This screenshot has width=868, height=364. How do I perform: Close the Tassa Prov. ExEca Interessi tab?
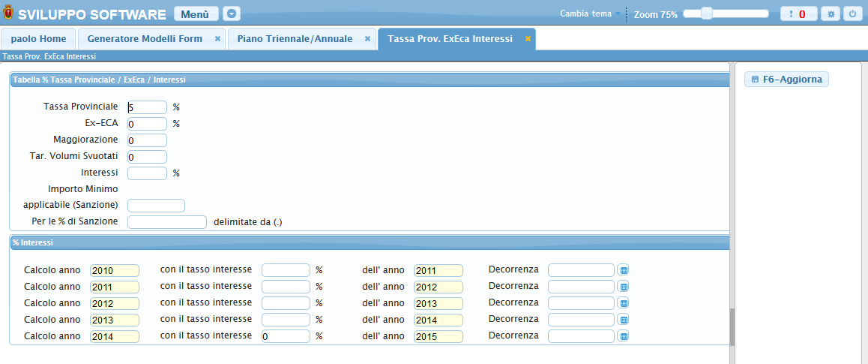click(x=528, y=39)
